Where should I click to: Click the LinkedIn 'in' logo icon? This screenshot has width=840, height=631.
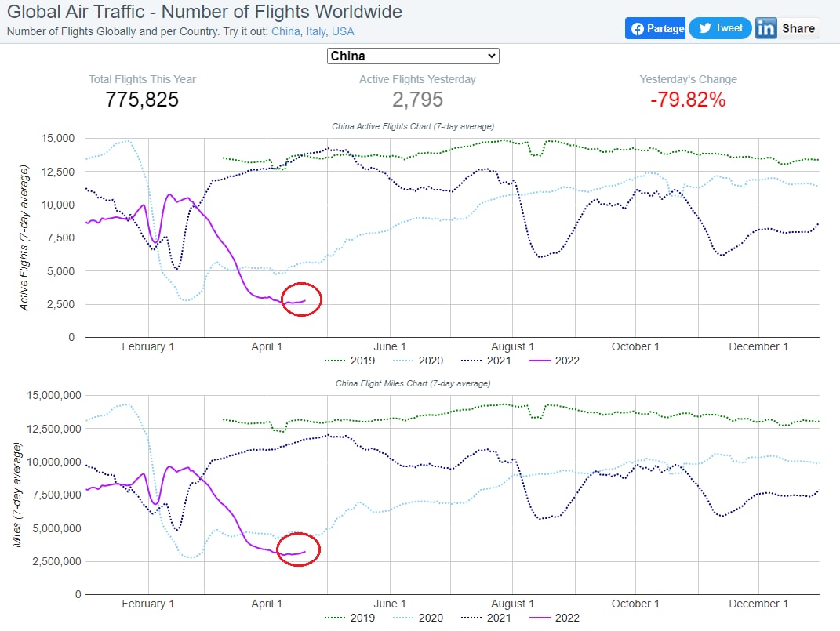pyautogui.click(x=766, y=28)
